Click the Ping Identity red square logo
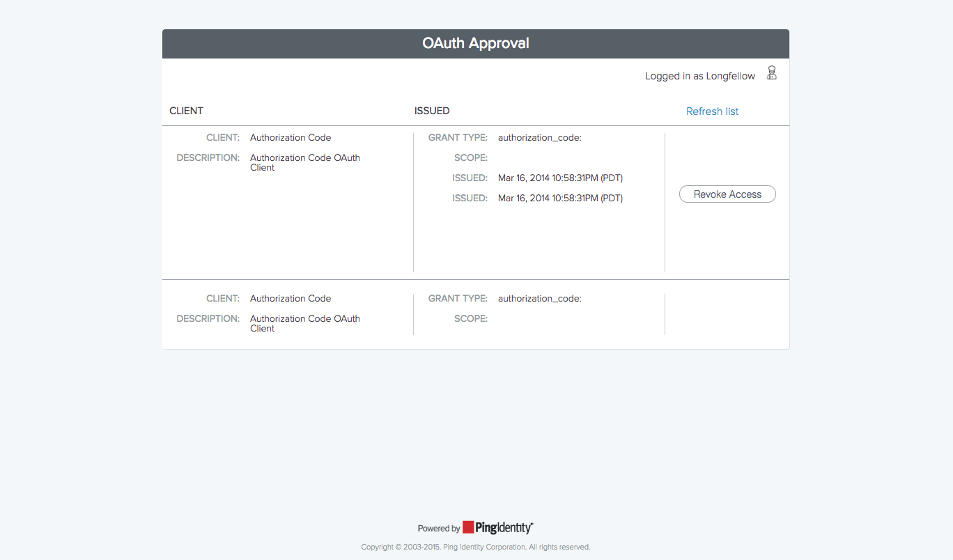 [469, 527]
